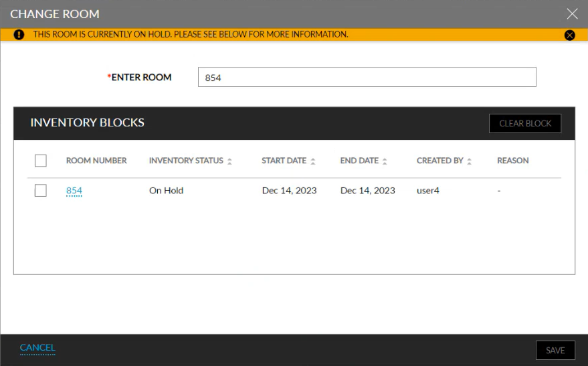The width and height of the screenshot is (588, 366).
Task: Click the Inventory Blocks panel title
Action: tap(88, 123)
